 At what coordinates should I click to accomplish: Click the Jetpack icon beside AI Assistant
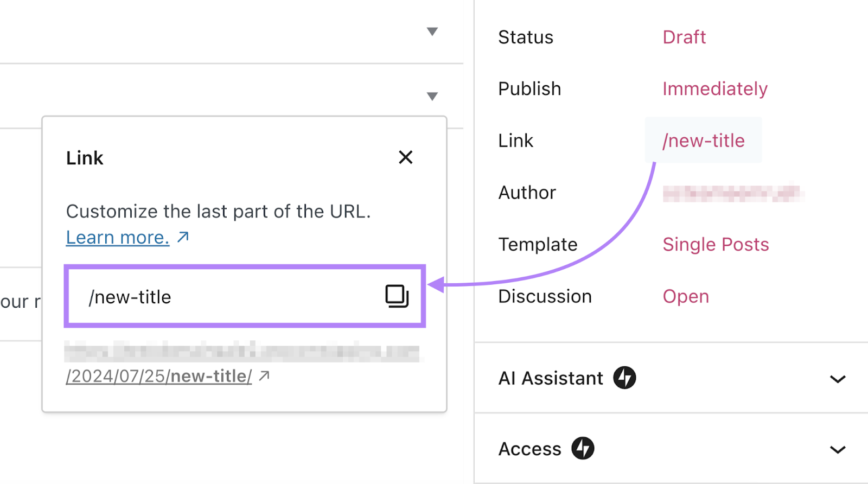[626, 378]
